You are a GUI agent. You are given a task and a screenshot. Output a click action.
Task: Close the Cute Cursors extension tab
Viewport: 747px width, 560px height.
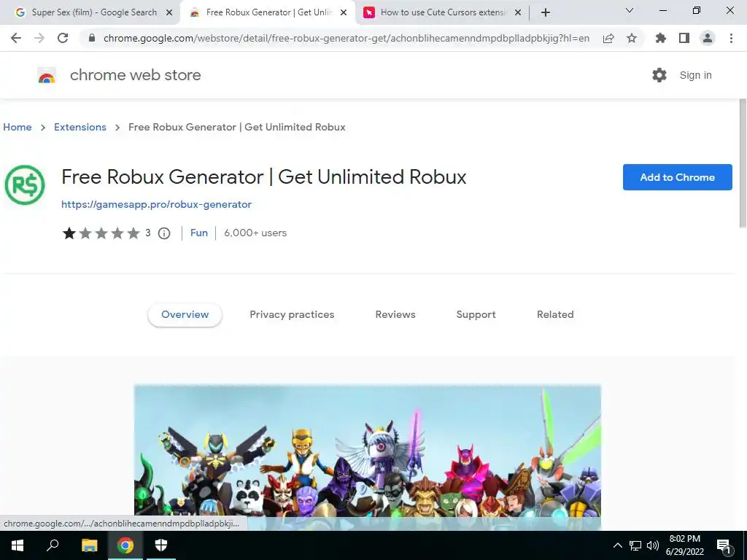[x=518, y=12]
